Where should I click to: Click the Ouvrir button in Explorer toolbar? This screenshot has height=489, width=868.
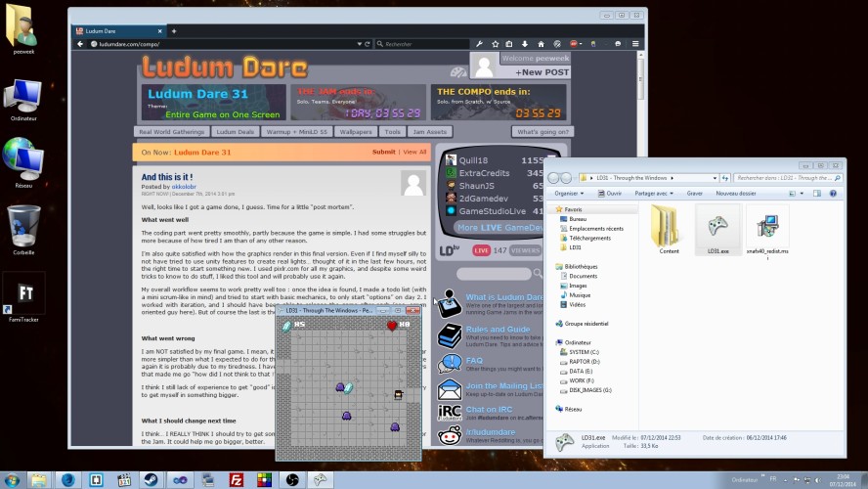[610, 194]
